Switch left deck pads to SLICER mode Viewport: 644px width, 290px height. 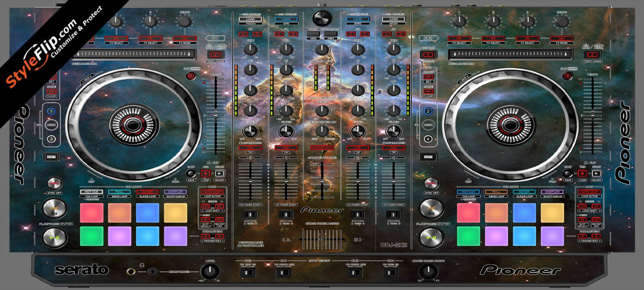148,192
